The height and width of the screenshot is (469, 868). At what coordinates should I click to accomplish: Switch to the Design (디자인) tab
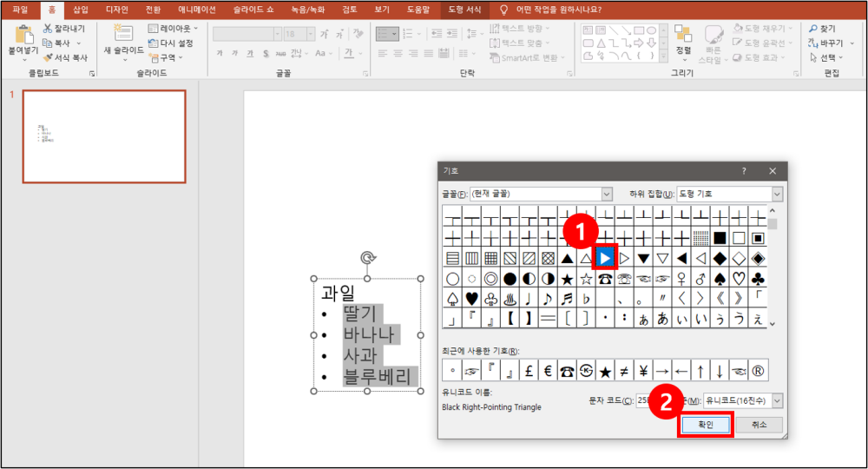click(117, 10)
